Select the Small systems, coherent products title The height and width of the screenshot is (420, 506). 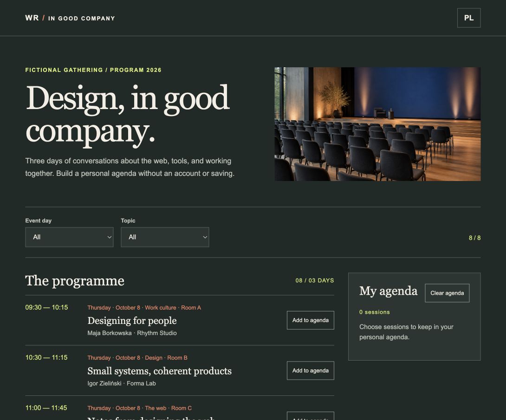159,371
